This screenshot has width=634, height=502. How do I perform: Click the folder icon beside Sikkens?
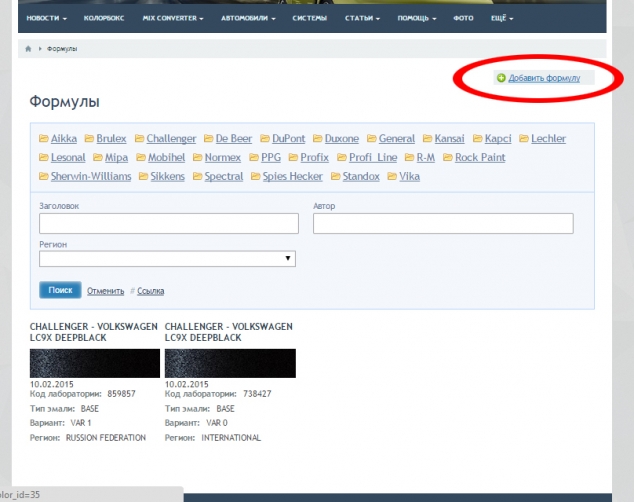coord(143,176)
